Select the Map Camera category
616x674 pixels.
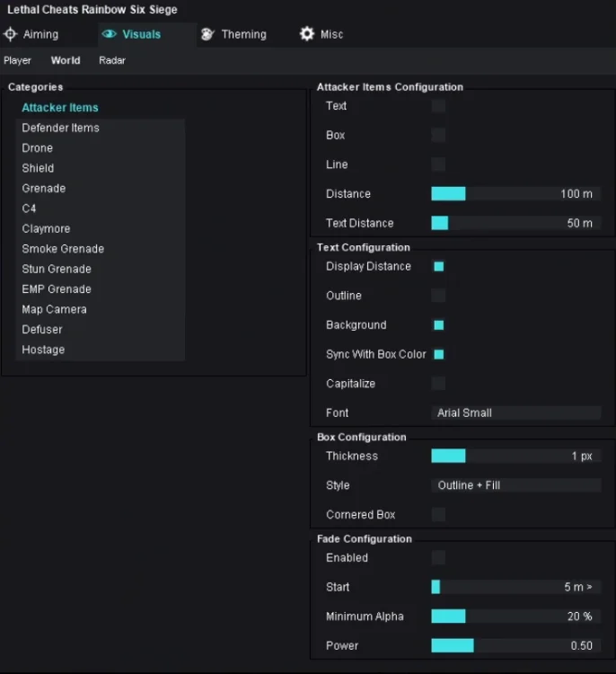[54, 309]
